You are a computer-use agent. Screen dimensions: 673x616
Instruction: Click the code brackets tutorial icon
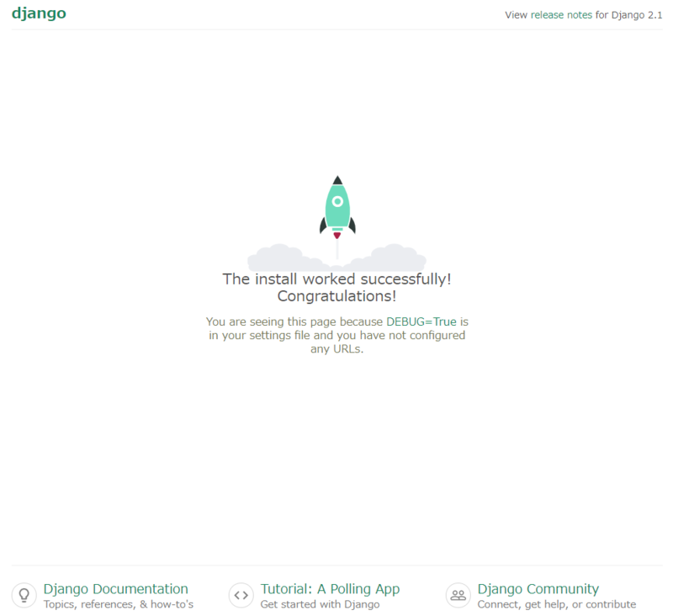[x=241, y=595]
